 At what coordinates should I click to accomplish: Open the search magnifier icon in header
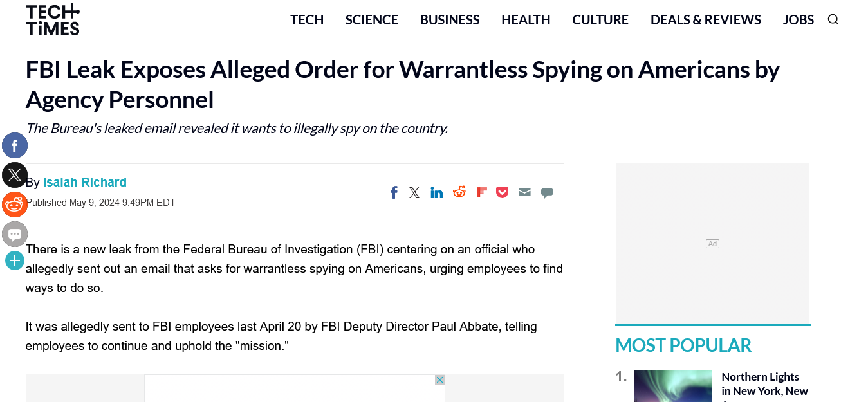pyautogui.click(x=833, y=19)
